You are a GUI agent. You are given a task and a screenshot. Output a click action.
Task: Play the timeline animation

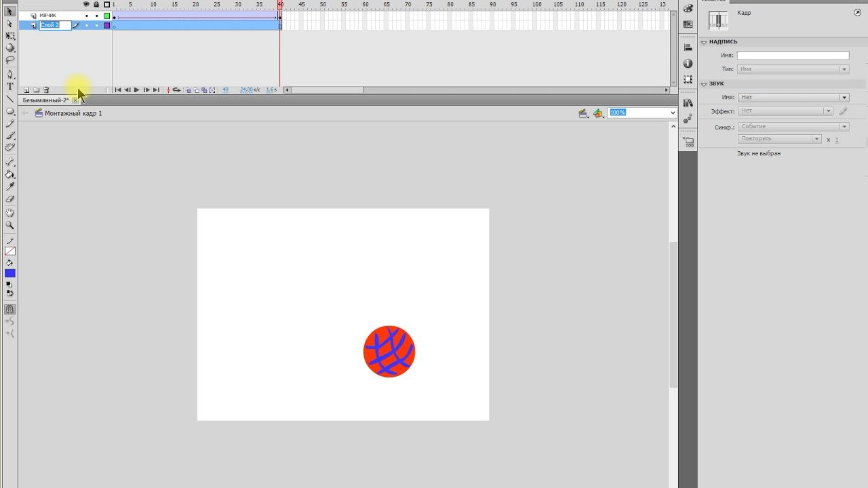136,90
